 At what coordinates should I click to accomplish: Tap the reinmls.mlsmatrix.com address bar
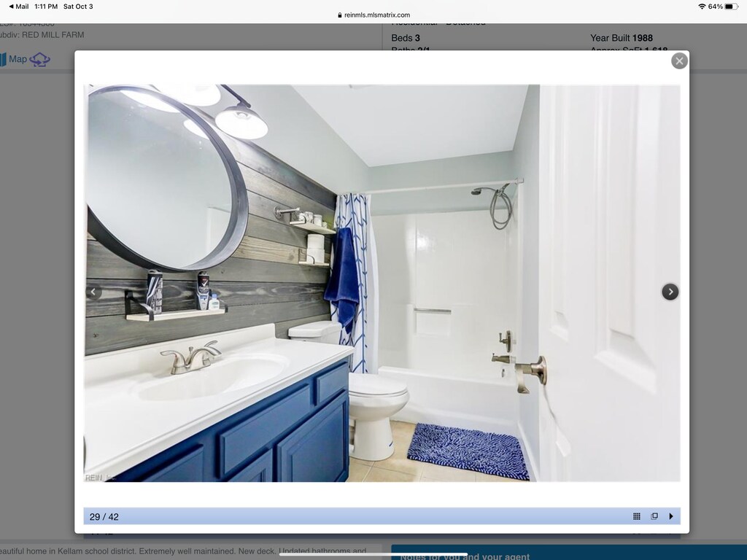click(x=373, y=15)
